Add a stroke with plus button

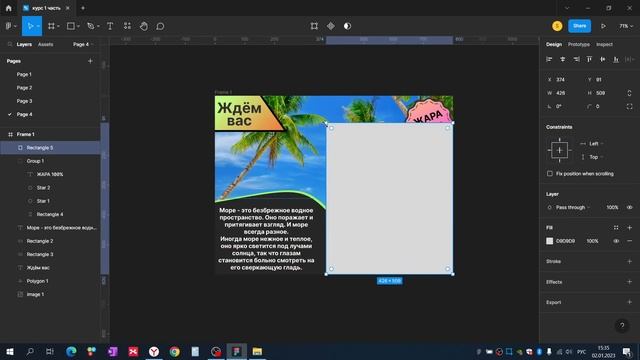629,261
